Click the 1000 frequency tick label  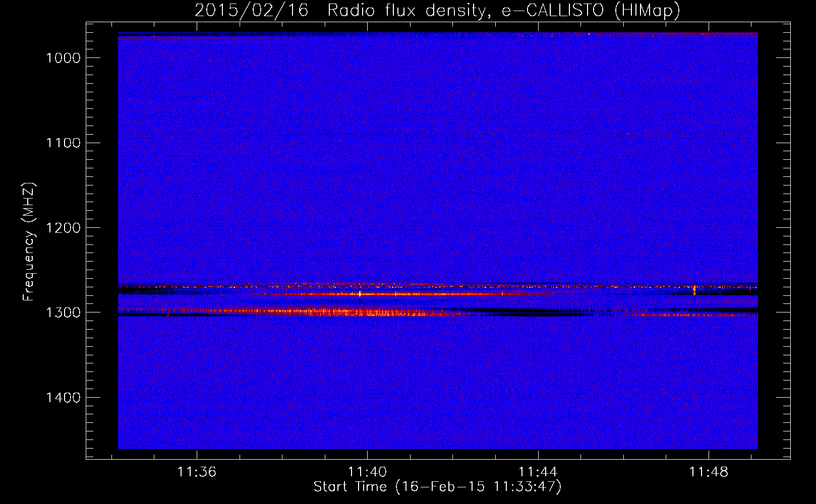[x=63, y=58]
